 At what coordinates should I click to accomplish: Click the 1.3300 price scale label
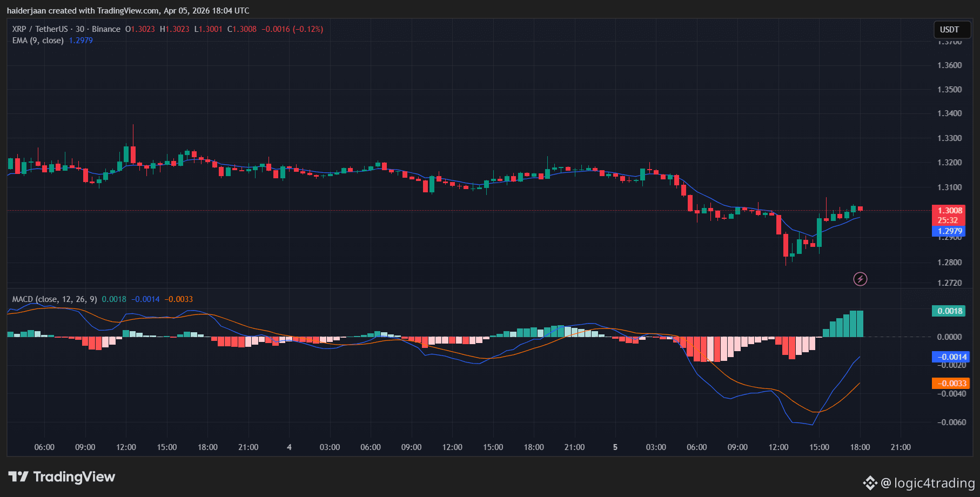pyautogui.click(x=950, y=138)
